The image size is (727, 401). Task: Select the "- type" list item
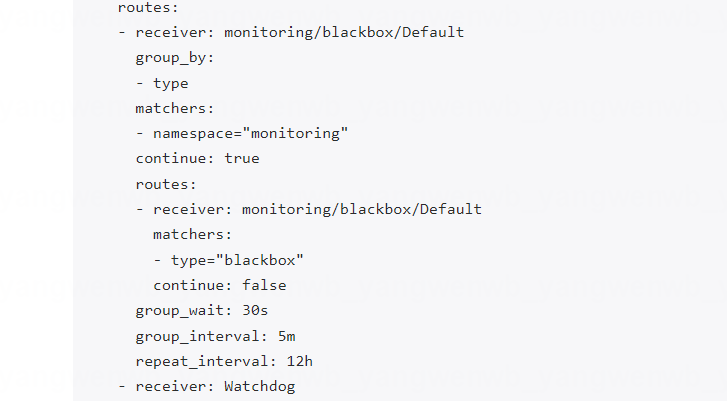[162, 83]
